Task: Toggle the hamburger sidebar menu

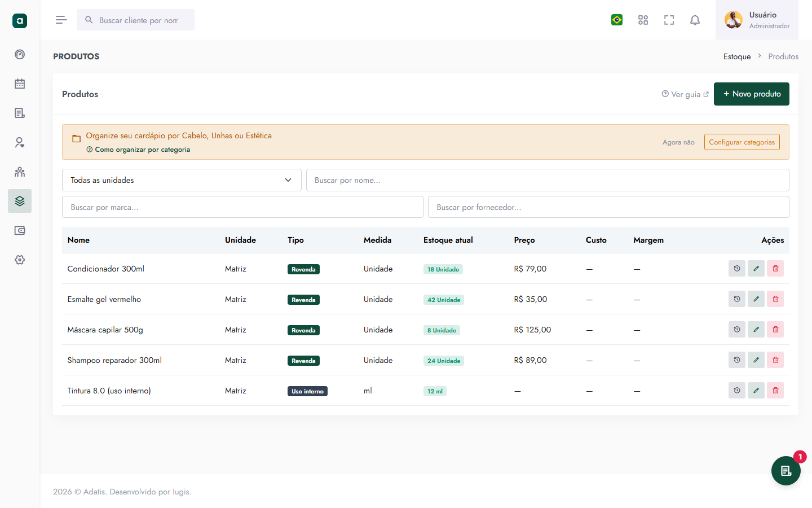Action: [61, 20]
